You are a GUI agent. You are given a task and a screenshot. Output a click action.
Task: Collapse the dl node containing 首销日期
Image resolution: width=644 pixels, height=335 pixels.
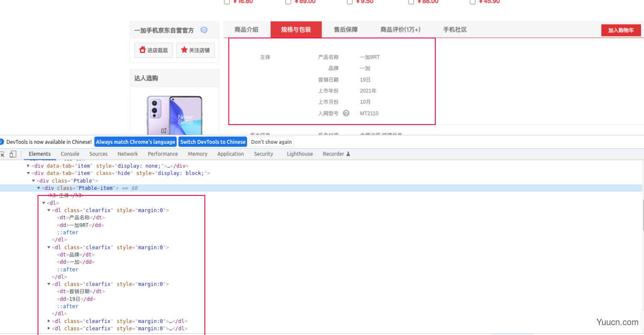[49, 284]
